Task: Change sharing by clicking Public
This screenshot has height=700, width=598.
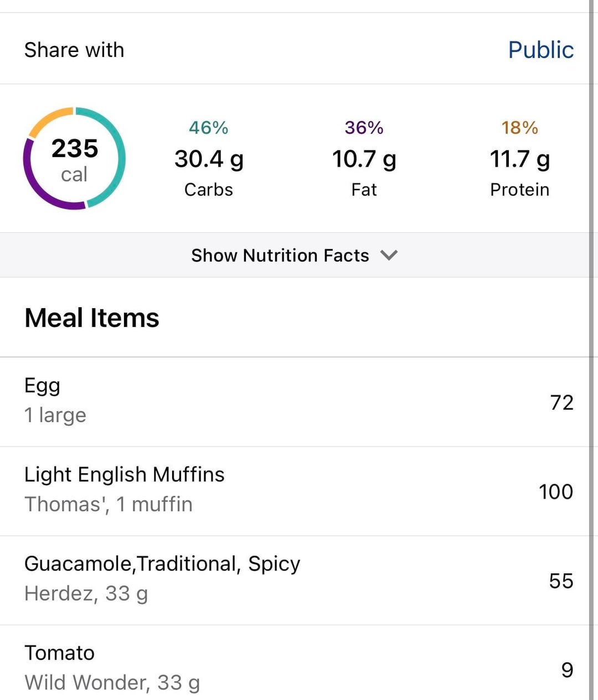Action: pyautogui.click(x=540, y=50)
